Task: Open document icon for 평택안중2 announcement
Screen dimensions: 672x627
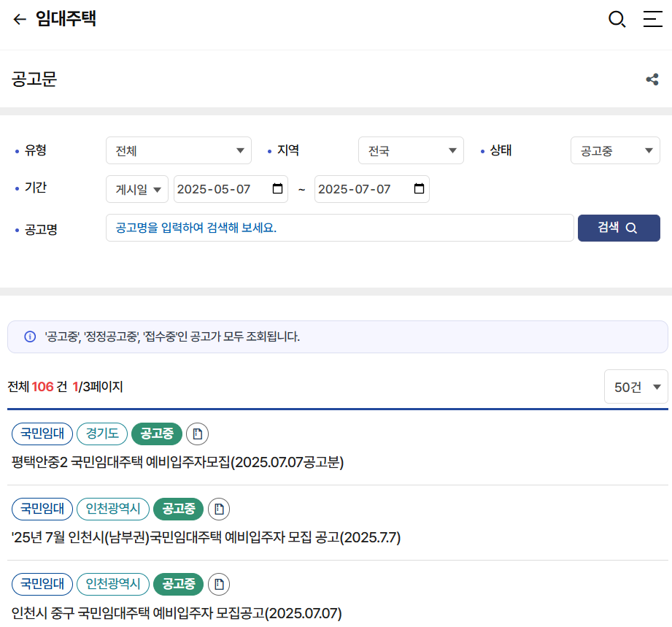Action: pyautogui.click(x=197, y=434)
